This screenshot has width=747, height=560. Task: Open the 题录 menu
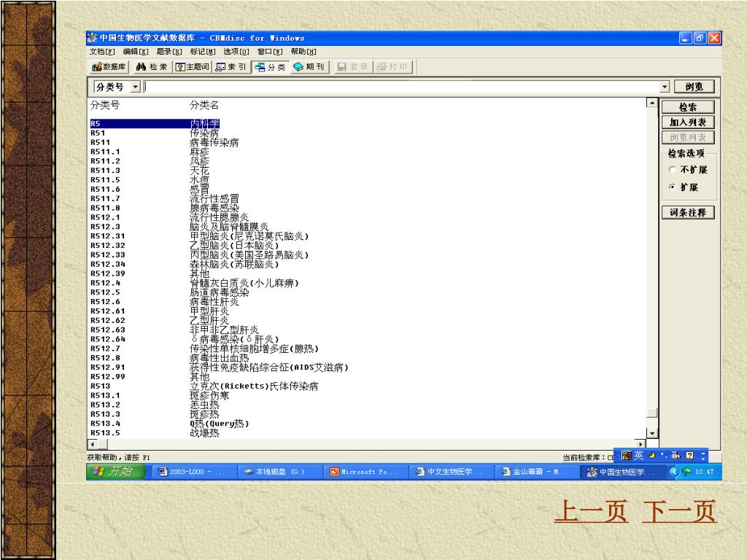point(169,52)
